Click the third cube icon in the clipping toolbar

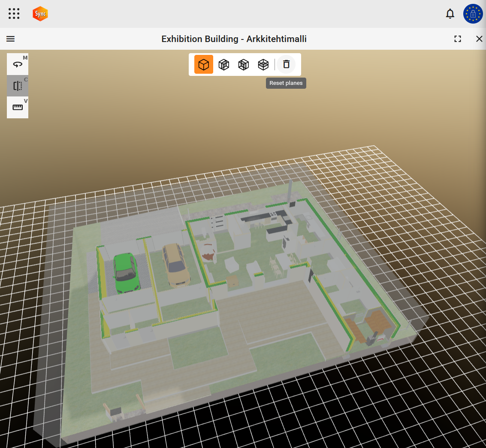pyautogui.click(x=244, y=64)
